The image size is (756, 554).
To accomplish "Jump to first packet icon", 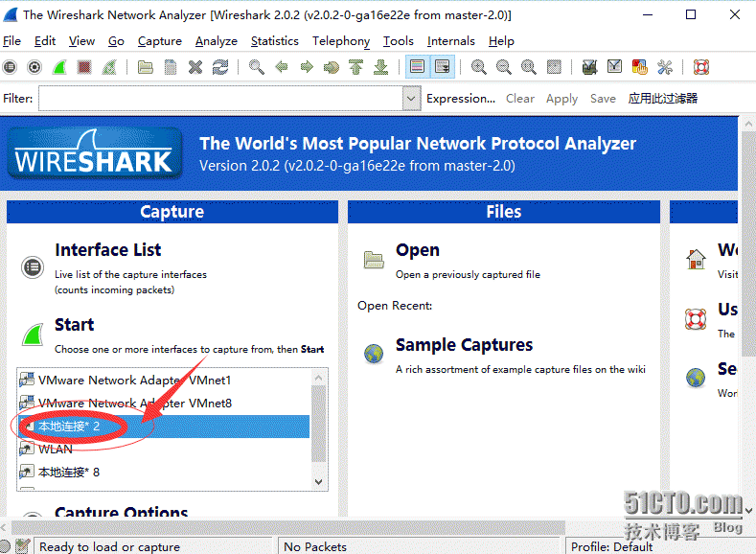I will tap(356, 67).
